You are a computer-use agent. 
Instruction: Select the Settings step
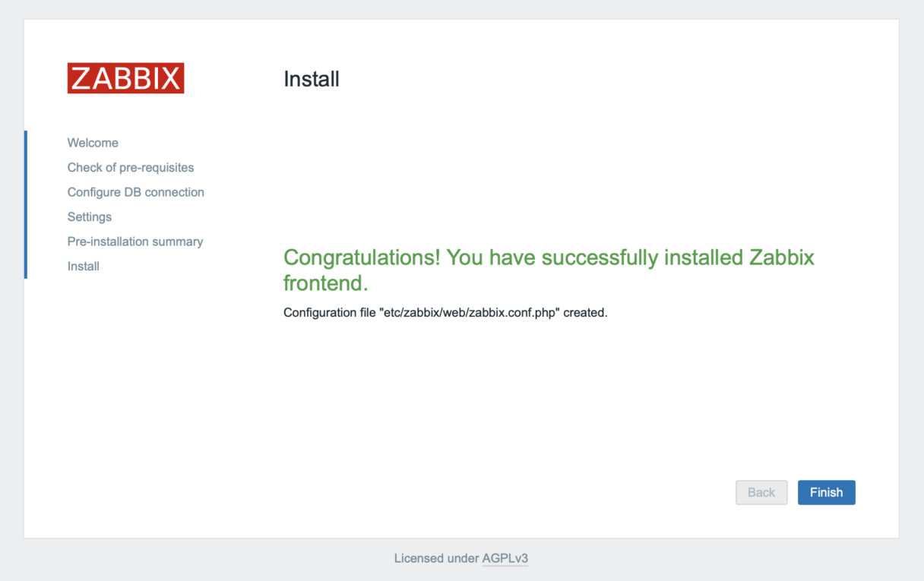pos(89,216)
